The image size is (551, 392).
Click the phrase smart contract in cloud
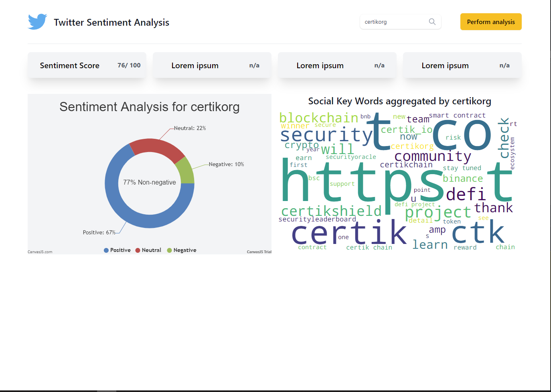[x=457, y=116]
